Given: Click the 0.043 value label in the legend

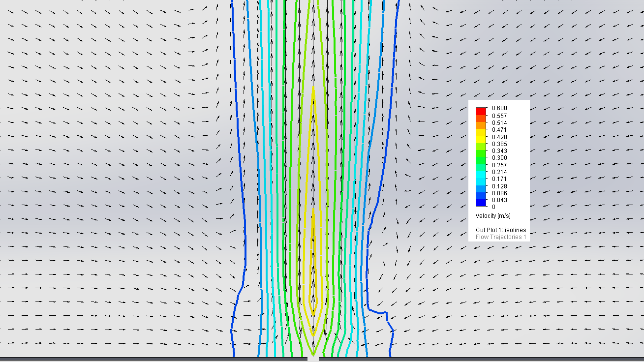Looking at the screenshot, I should (x=500, y=200).
